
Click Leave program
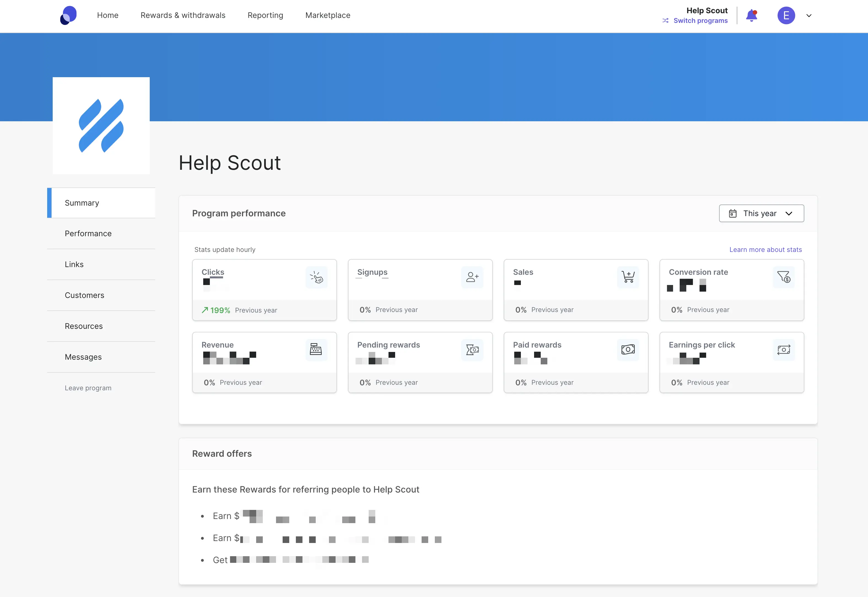pos(88,388)
